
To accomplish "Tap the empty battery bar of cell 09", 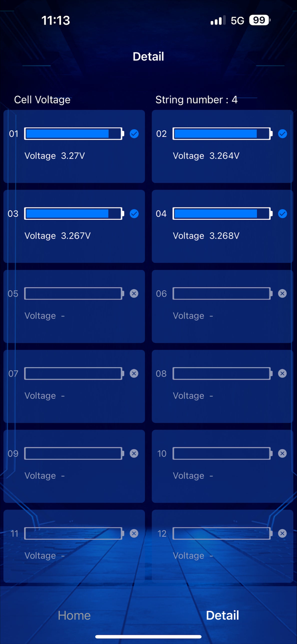I will click(73, 453).
